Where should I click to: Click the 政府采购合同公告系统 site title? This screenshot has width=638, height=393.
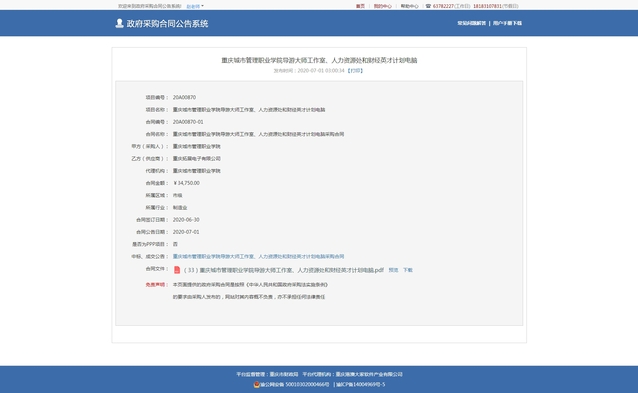coord(167,24)
